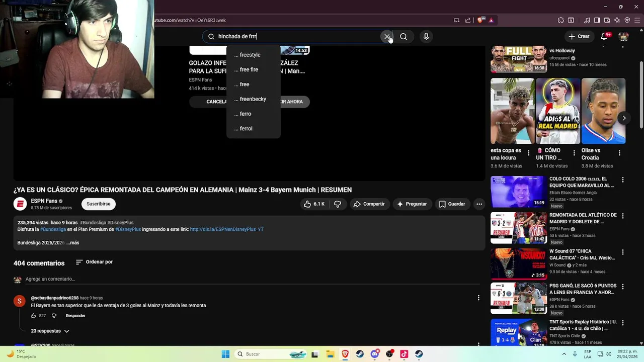Open the Crear menu
Image resolution: width=644 pixels, height=362 pixels.
tap(579, 36)
